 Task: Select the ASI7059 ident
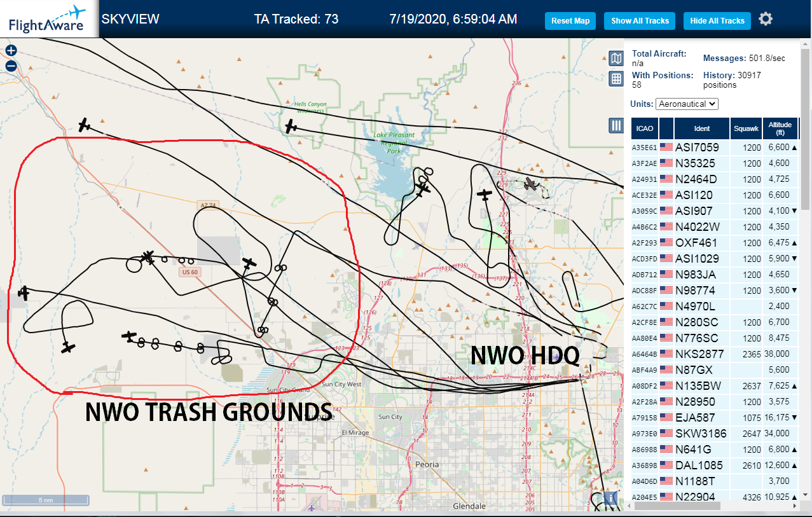point(697,147)
